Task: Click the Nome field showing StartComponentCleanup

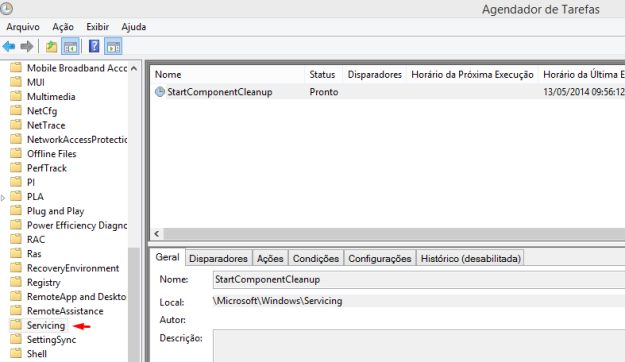Action: click(419, 279)
